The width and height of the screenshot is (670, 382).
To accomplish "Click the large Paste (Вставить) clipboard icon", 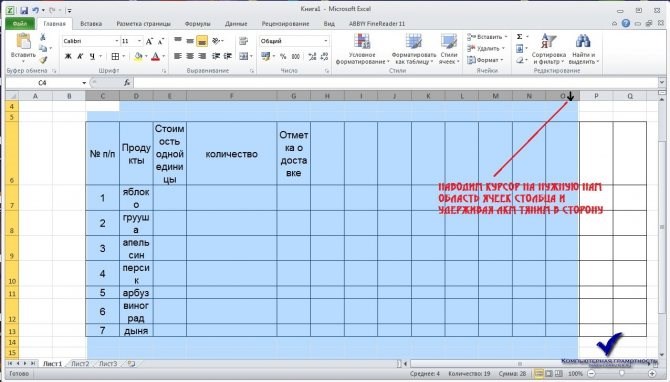I will [x=23, y=41].
